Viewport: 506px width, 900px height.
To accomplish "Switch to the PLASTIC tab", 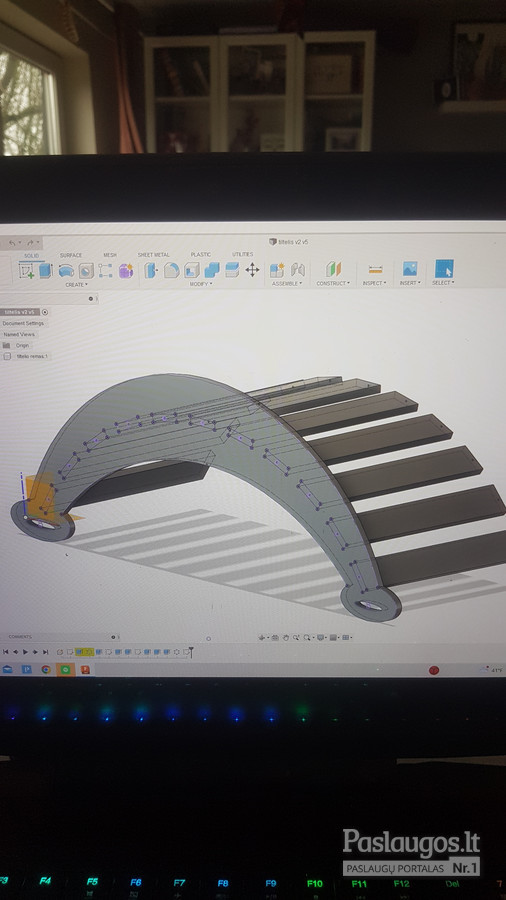I will [201, 254].
